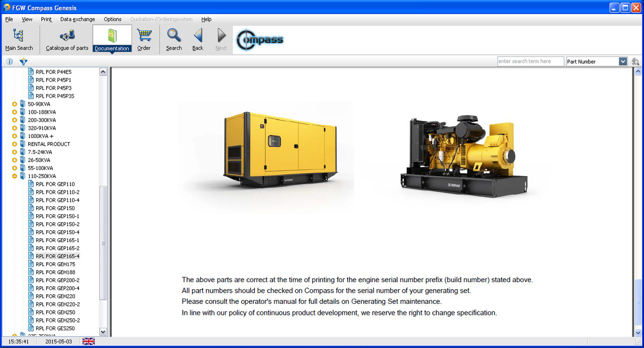
Task: Click document icon of RPL FOR GEH175
Action: (x=31, y=264)
